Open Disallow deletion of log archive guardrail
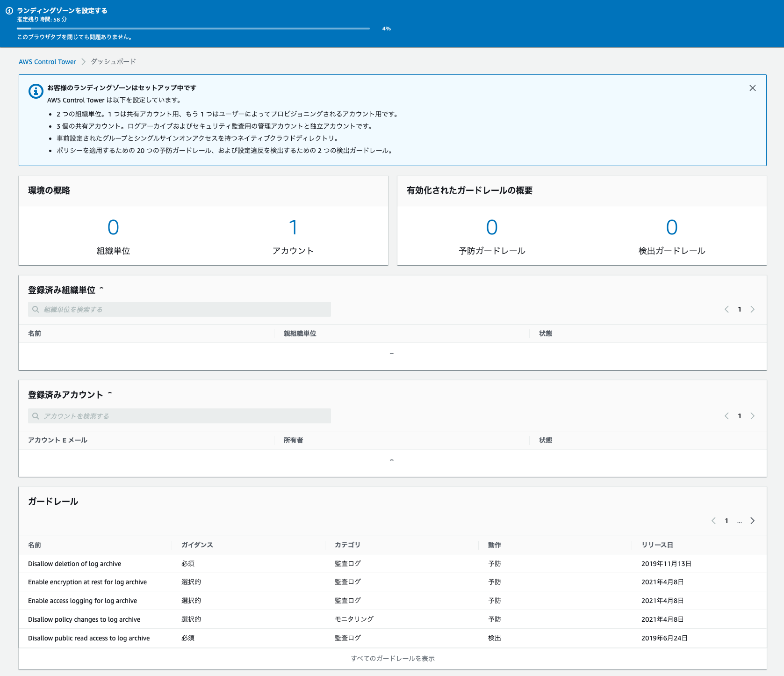 74,564
